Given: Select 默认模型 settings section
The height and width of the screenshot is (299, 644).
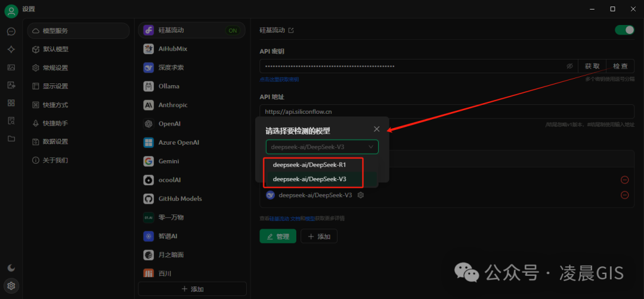Looking at the screenshot, I should tap(78, 49).
